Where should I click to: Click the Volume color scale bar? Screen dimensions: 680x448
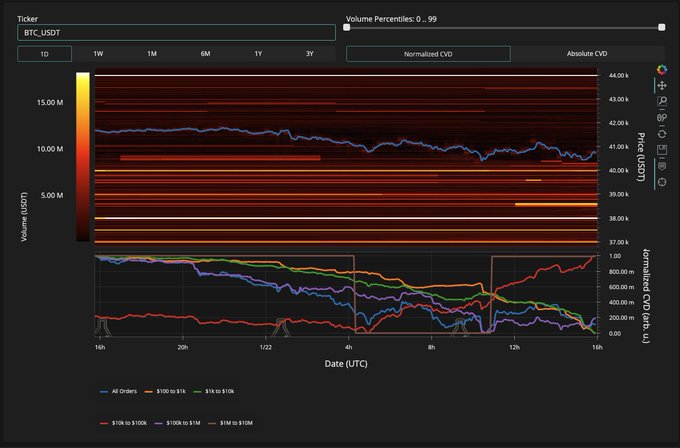pyautogui.click(x=83, y=157)
